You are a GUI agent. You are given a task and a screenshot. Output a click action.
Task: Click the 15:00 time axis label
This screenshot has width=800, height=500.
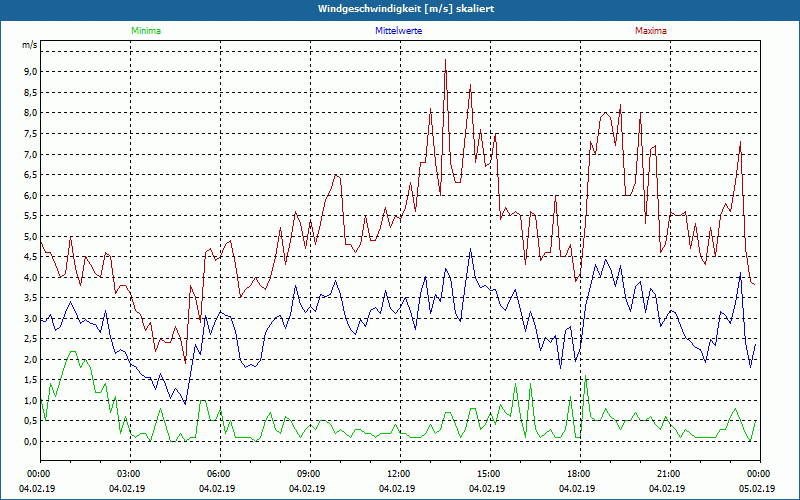[x=490, y=474]
